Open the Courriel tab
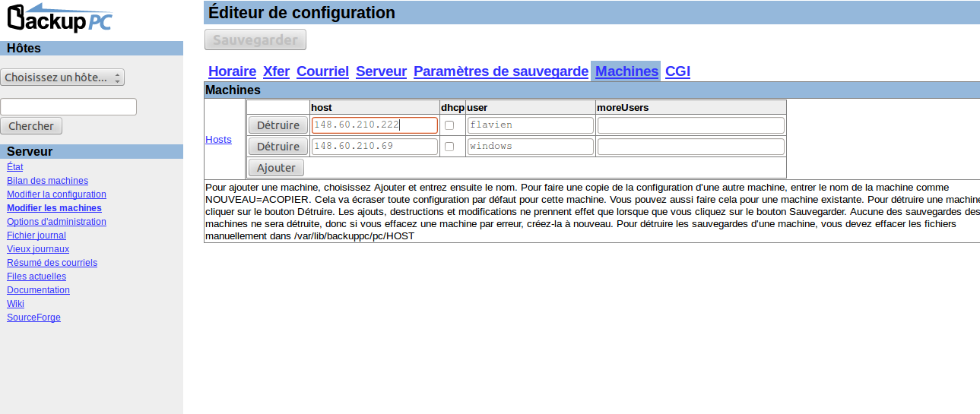Viewport: 980px width, 414px height. 322,71
